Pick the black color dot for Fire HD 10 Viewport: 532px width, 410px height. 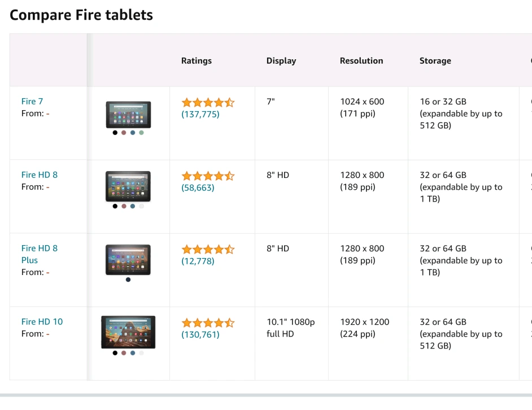tap(115, 353)
